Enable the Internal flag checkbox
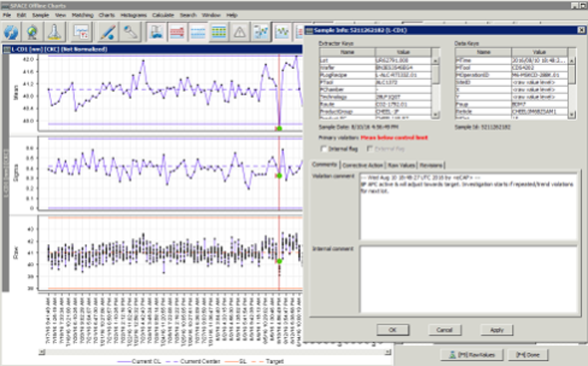 [324, 149]
